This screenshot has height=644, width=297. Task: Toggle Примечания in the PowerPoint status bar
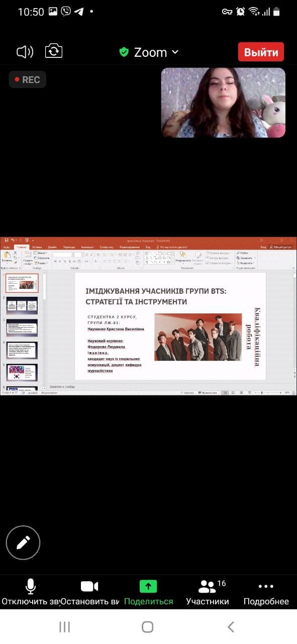tap(208, 392)
